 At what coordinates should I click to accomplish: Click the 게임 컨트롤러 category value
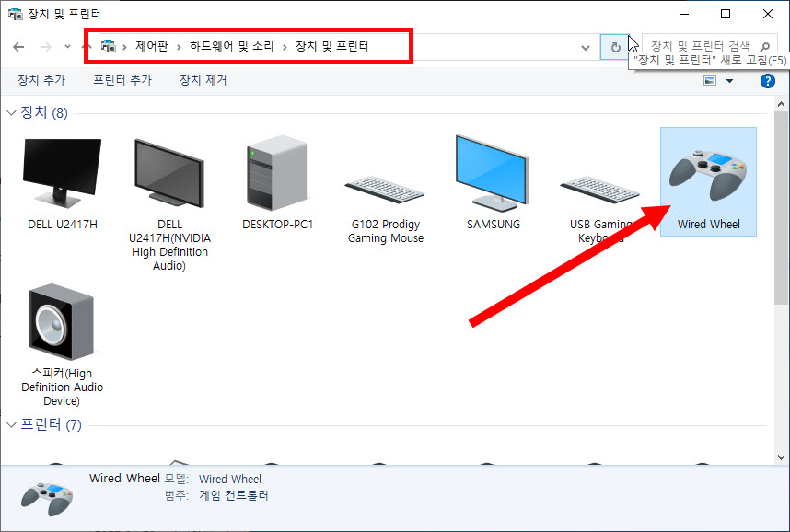[x=233, y=495]
